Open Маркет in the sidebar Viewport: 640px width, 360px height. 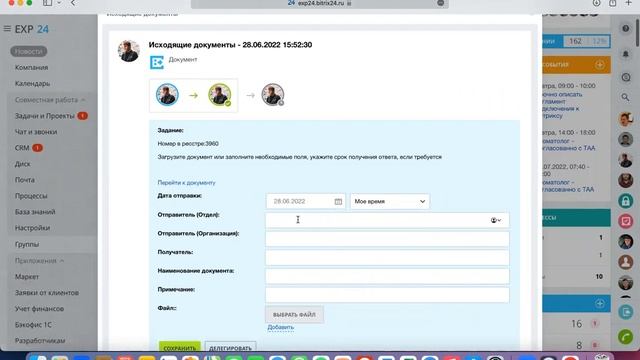(27, 277)
